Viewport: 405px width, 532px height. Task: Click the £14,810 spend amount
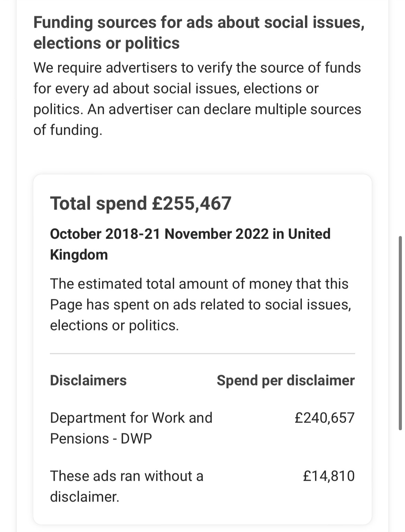pyautogui.click(x=329, y=476)
